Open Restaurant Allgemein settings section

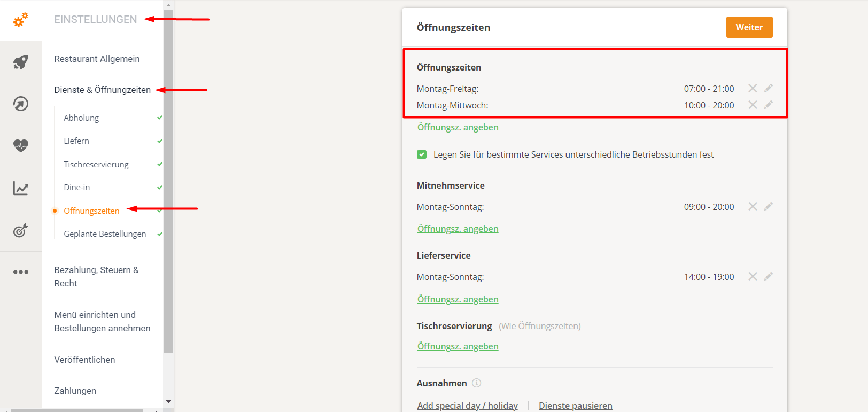click(x=97, y=59)
